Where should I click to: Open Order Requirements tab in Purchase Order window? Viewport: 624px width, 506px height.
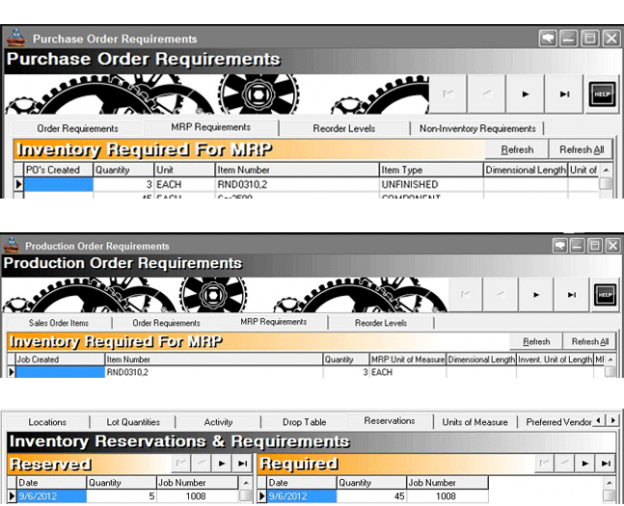pyautogui.click(x=78, y=129)
